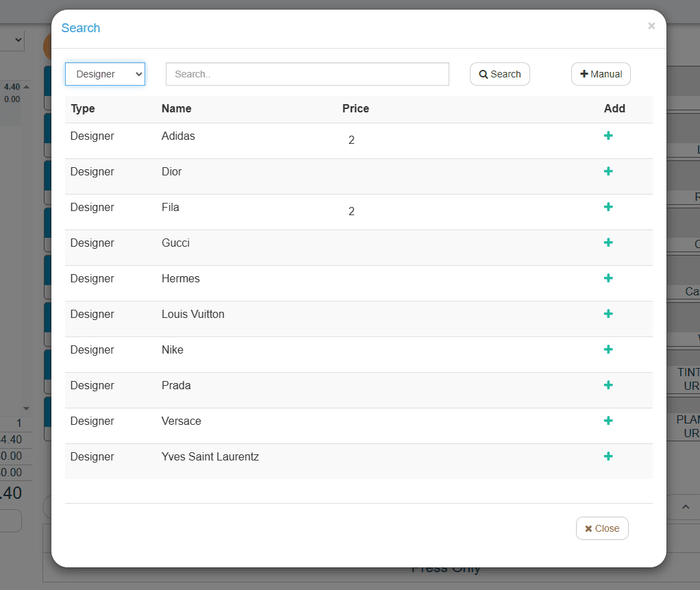Screen dimensions: 700x590
Task: Select the Fila name cell
Action: pos(170,207)
